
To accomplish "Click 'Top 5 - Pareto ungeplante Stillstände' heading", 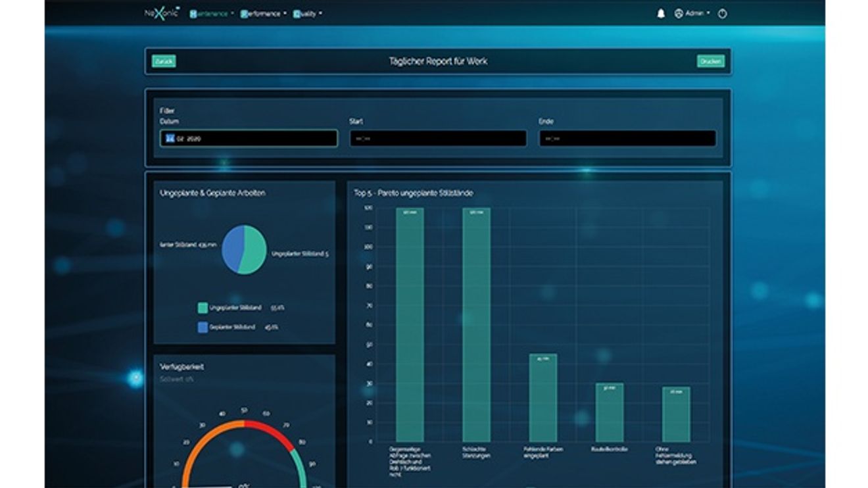I will click(414, 193).
